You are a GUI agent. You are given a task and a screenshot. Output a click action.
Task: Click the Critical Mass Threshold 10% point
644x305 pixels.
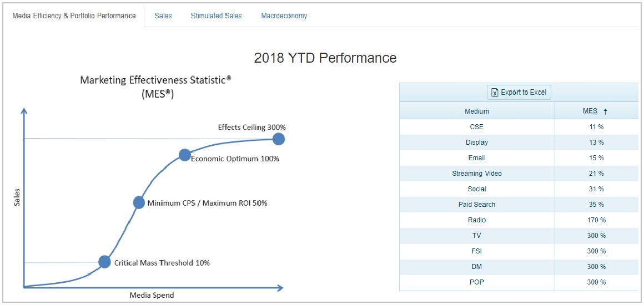point(105,262)
